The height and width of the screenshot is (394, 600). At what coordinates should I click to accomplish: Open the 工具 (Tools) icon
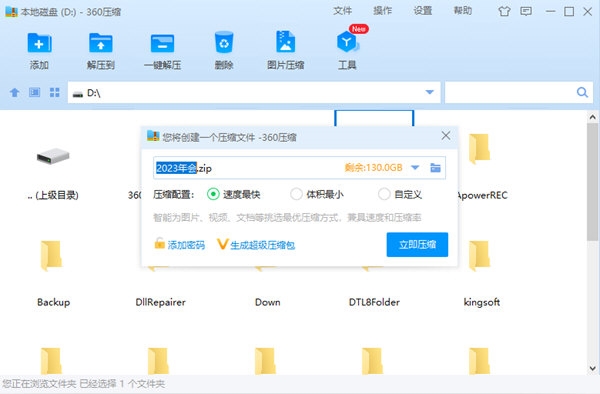[x=347, y=42]
